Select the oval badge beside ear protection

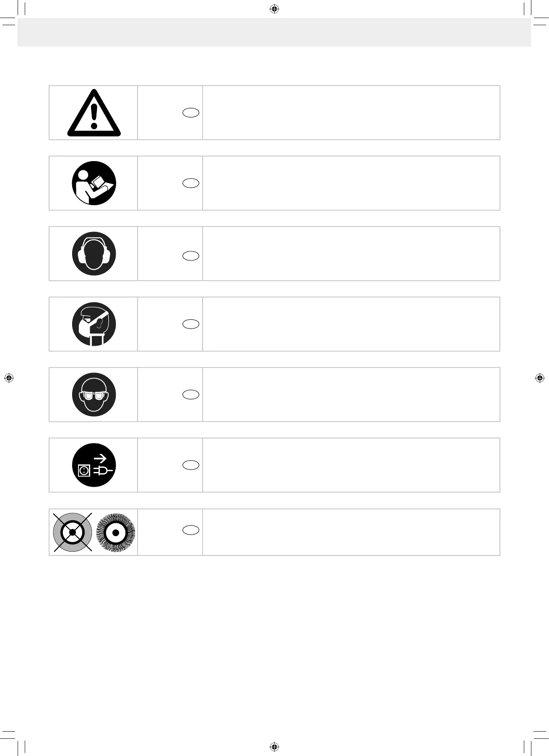point(191,256)
